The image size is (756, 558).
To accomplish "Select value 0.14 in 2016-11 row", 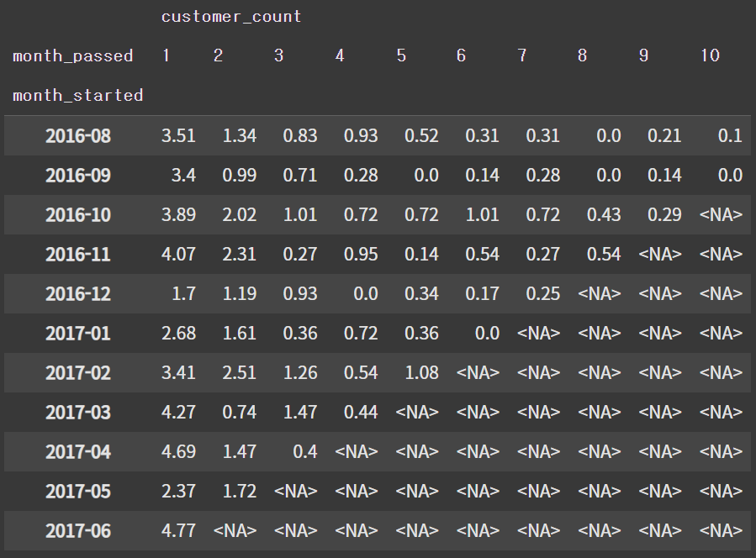I will (x=421, y=255).
